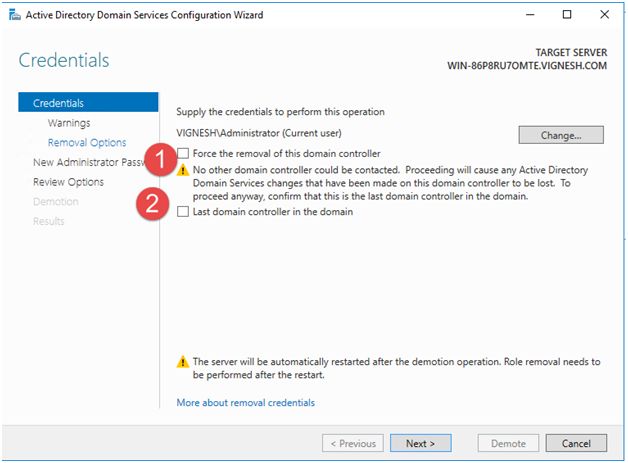Click the warning icon beside the restart notice

(x=182, y=362)
